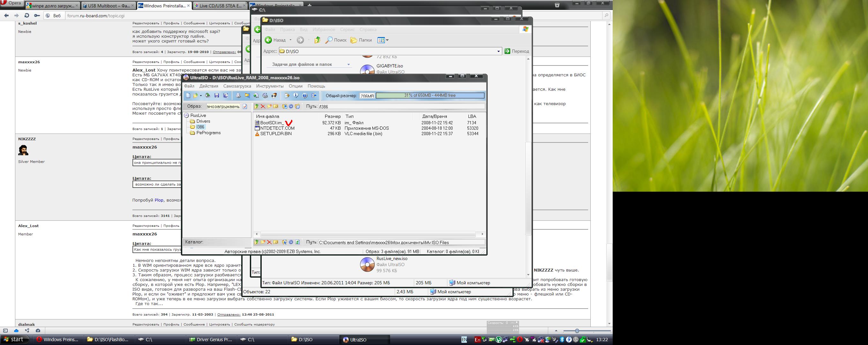Expand the D:\ISO address bar dropdown
Screen dimensions: 868x345
click(498, 51)
